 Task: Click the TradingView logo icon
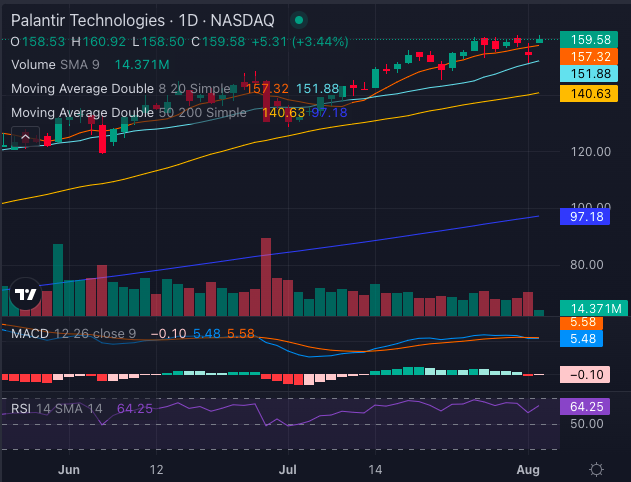click(25, 294)
